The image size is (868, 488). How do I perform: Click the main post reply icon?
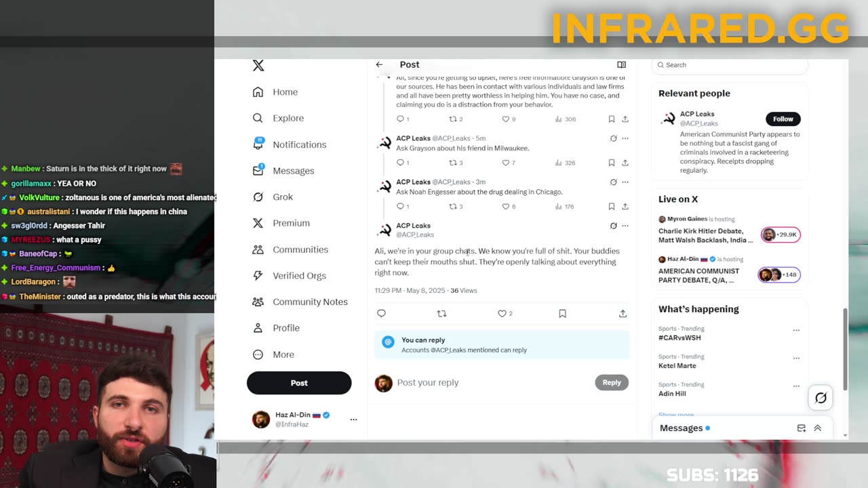(381, 313)
